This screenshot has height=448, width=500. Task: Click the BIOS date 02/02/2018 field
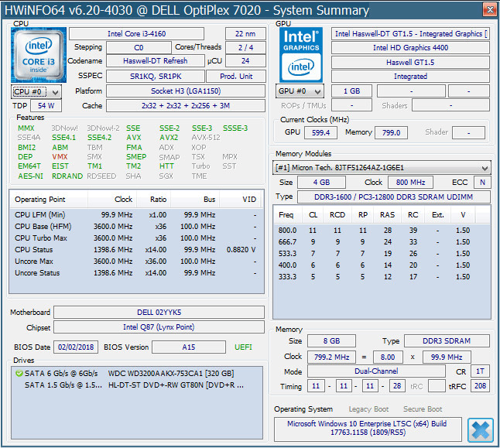(x=76, y=347)
